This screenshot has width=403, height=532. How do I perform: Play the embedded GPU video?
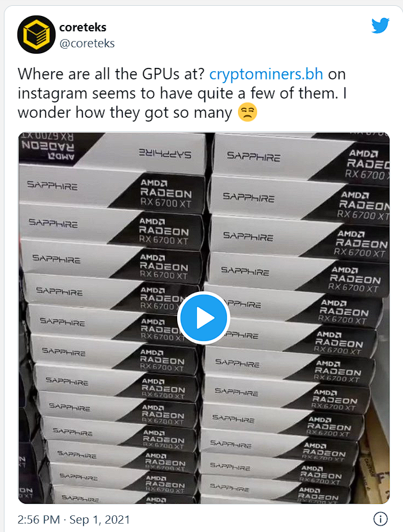203,318
